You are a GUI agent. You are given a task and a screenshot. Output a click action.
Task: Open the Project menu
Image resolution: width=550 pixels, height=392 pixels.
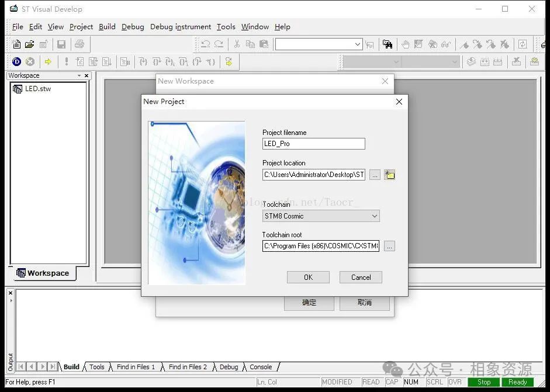[x=81, y=27]
